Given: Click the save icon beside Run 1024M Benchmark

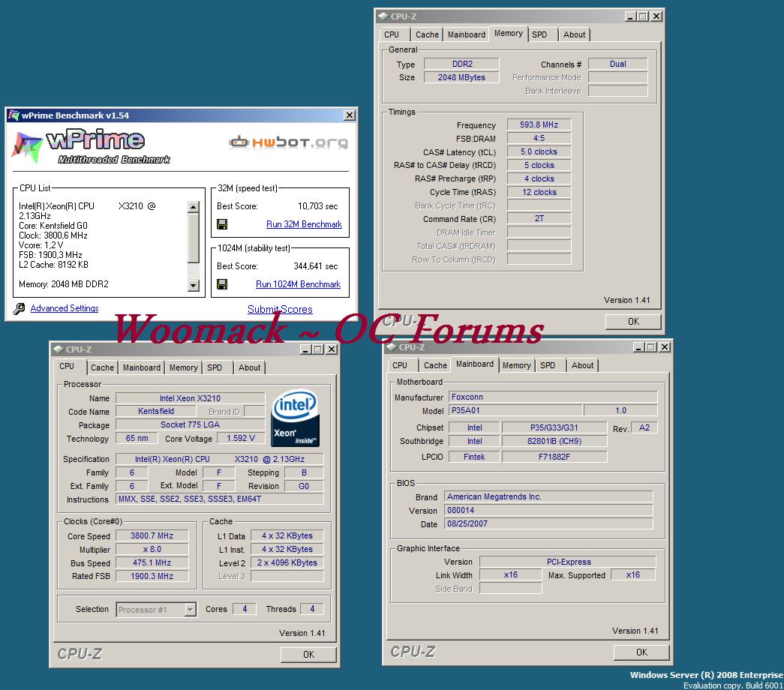Looking at the screenshot, I should pos(222,284).
